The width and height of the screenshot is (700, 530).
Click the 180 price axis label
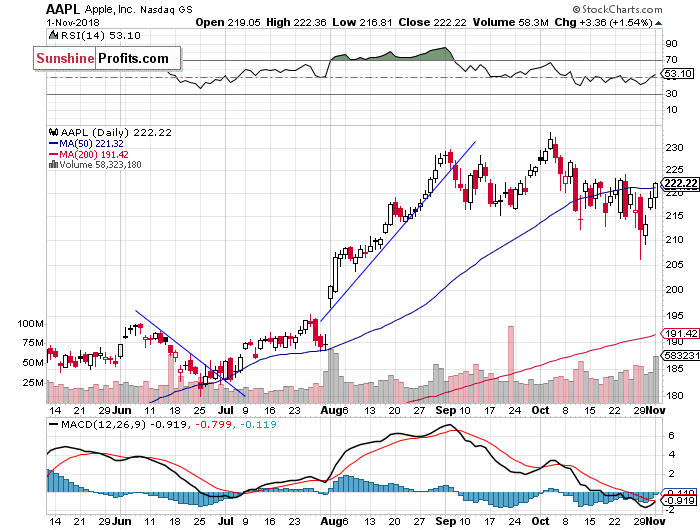[x=674, y=396]
